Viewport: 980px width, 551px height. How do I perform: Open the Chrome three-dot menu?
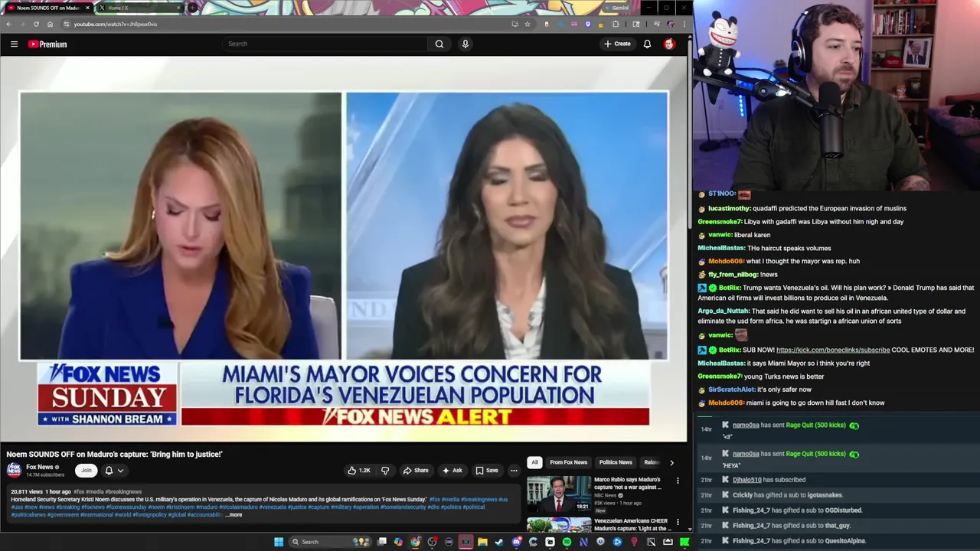point(684,24)
